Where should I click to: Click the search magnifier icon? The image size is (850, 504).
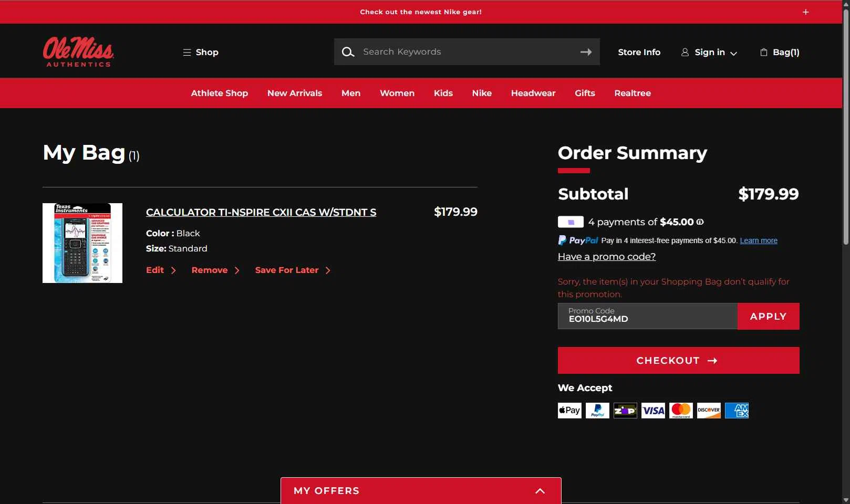[348, 52]
